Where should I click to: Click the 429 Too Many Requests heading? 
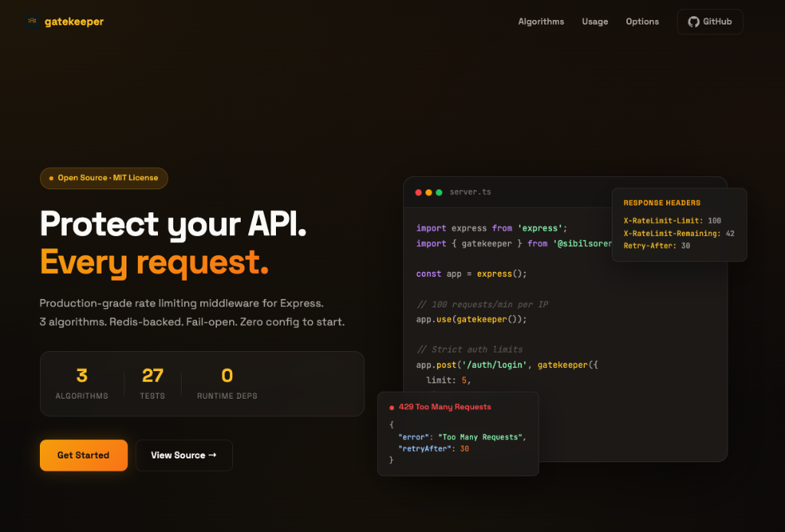(x=445, y=407)
